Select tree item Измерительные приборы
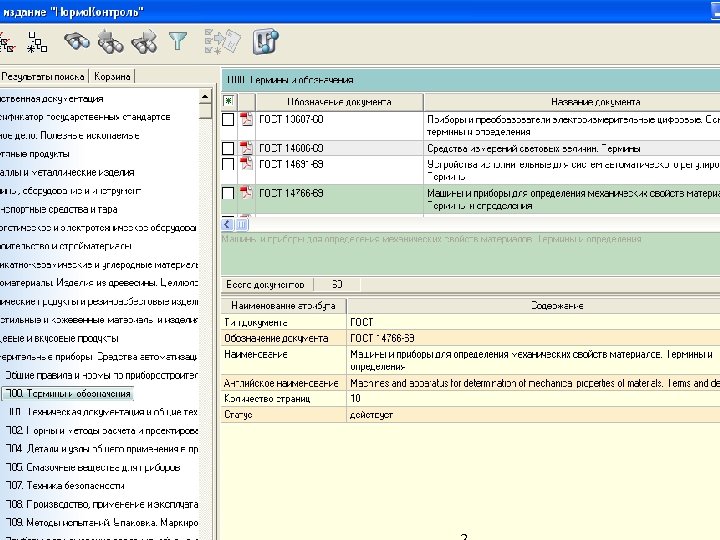The image size is (720, 540). point(99,357)
